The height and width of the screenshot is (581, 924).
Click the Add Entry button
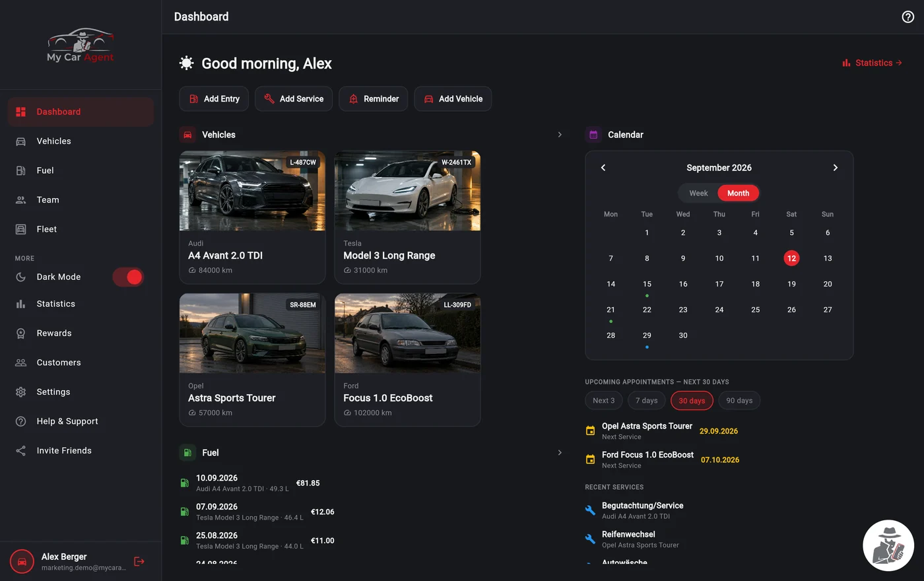(214, 99)
